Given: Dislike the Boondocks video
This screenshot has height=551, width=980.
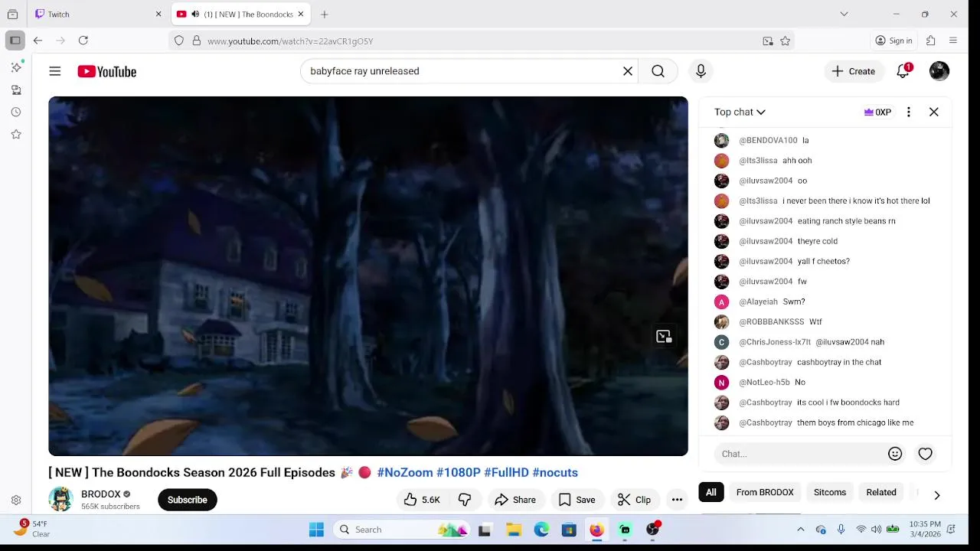Looking at the screenshot, I should tap(465, 500).
